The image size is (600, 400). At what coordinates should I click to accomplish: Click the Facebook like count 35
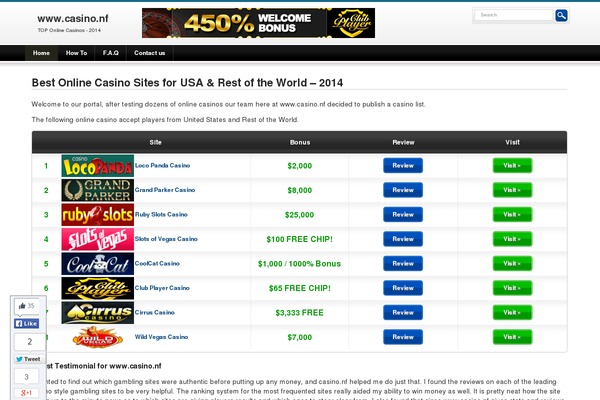[27, 306]
